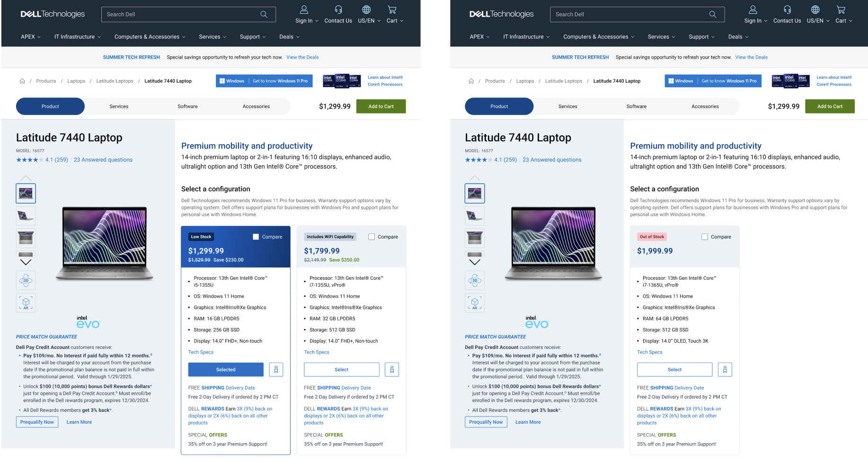
Task: Click the Intel evo logo, left page
Action: [88, 322]
